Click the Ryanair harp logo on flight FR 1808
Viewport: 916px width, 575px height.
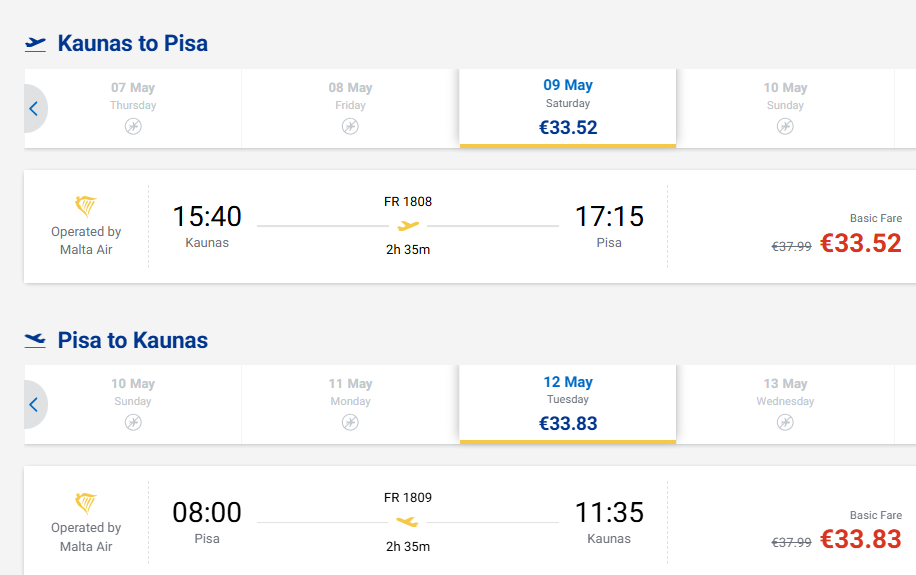pyautogui.click(x=86, y=206)
